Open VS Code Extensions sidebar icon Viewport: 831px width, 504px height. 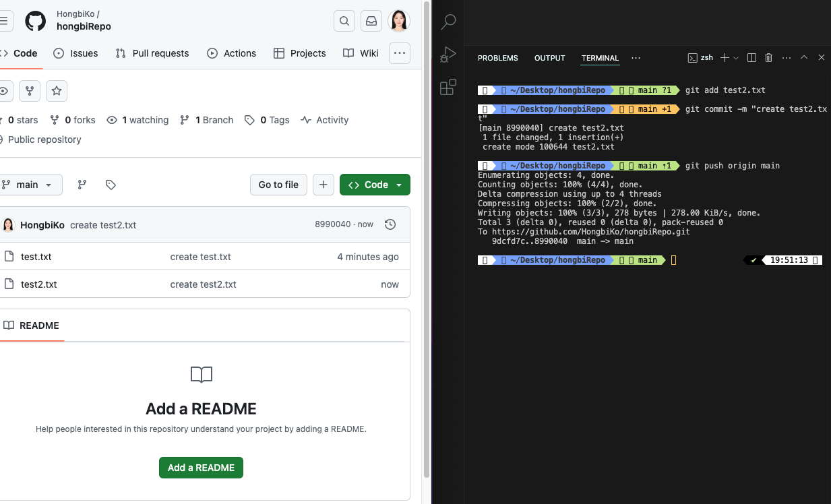(448, 87)
